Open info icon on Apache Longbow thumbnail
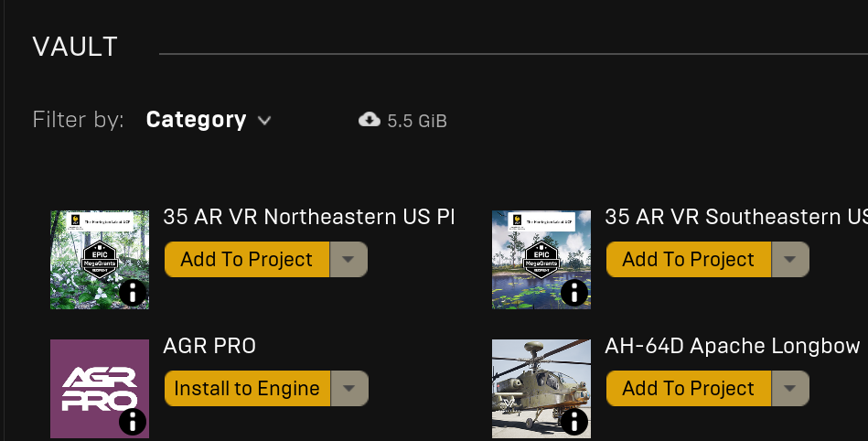868x441 pixels. click(574, 422)
